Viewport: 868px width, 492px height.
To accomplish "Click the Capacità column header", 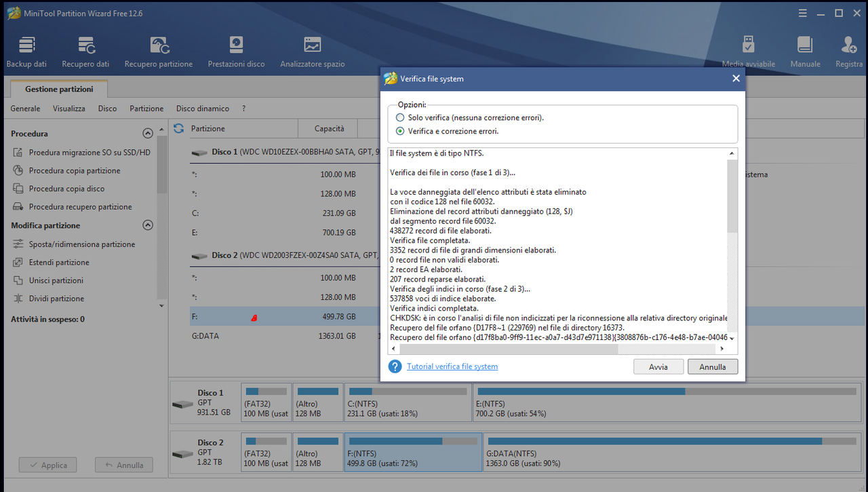I will coord(330,128).
